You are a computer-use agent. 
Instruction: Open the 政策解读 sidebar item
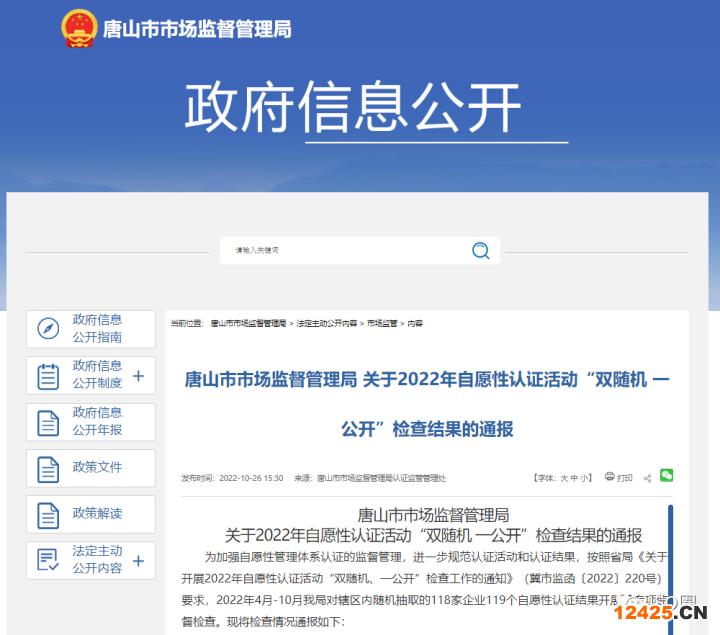click(x=97, y=514)
